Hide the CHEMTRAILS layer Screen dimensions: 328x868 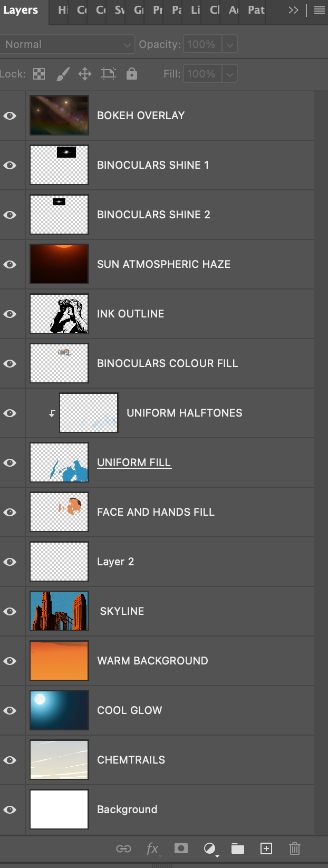(x=10, y=760)
